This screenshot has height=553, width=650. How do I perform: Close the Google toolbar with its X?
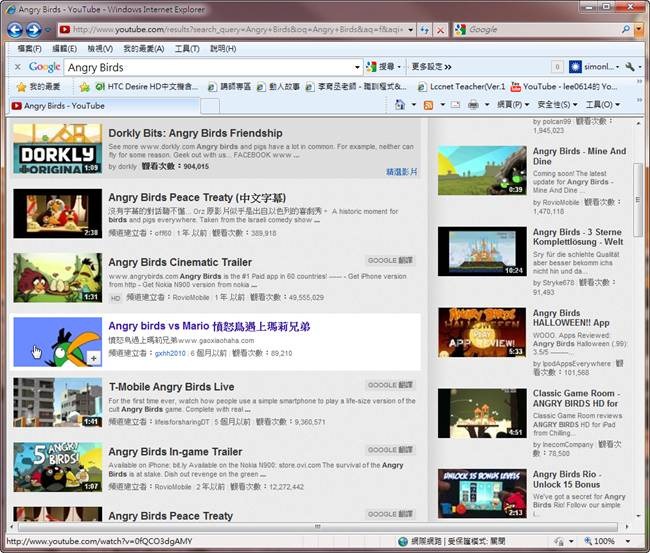(x=17, y=67)
